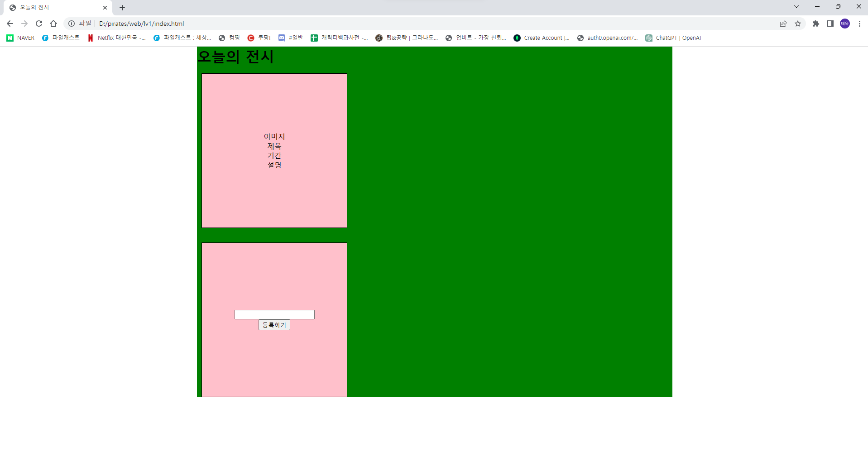
Task: Click the empty text input in pink card
Action: click(x=274, y=314)
